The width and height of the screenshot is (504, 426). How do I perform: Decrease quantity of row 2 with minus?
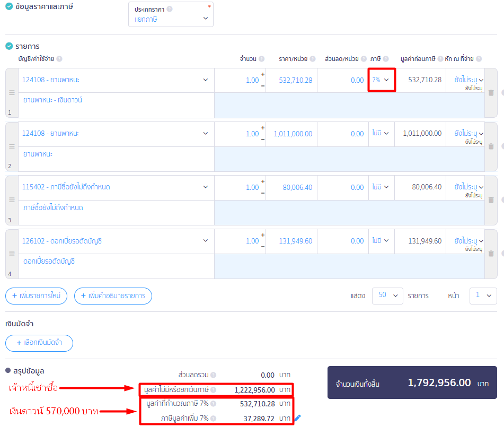coord(263,139)
